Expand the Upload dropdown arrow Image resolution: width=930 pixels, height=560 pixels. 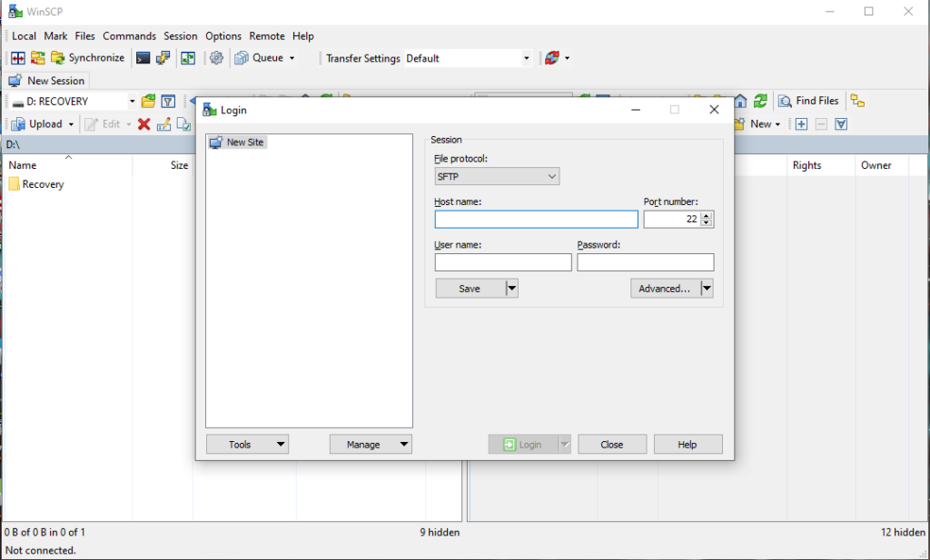coord(71,123)
